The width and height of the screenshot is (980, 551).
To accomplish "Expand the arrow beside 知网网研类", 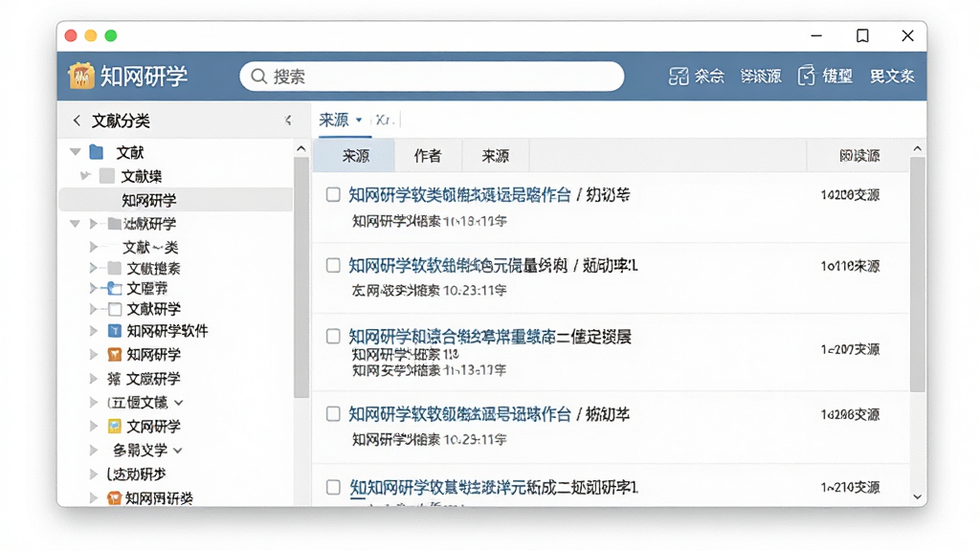I will [94, 497].
